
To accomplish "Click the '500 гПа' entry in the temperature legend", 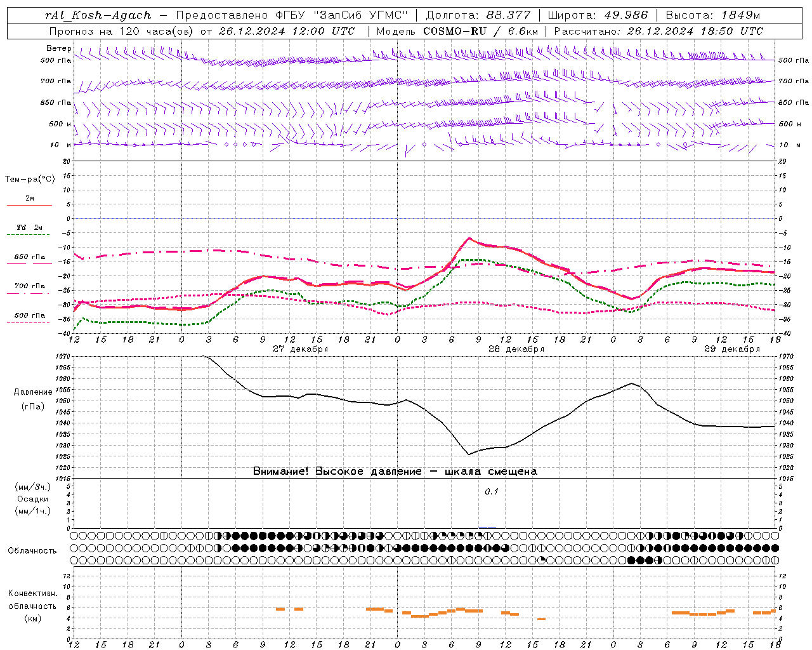I will (29, 315).
